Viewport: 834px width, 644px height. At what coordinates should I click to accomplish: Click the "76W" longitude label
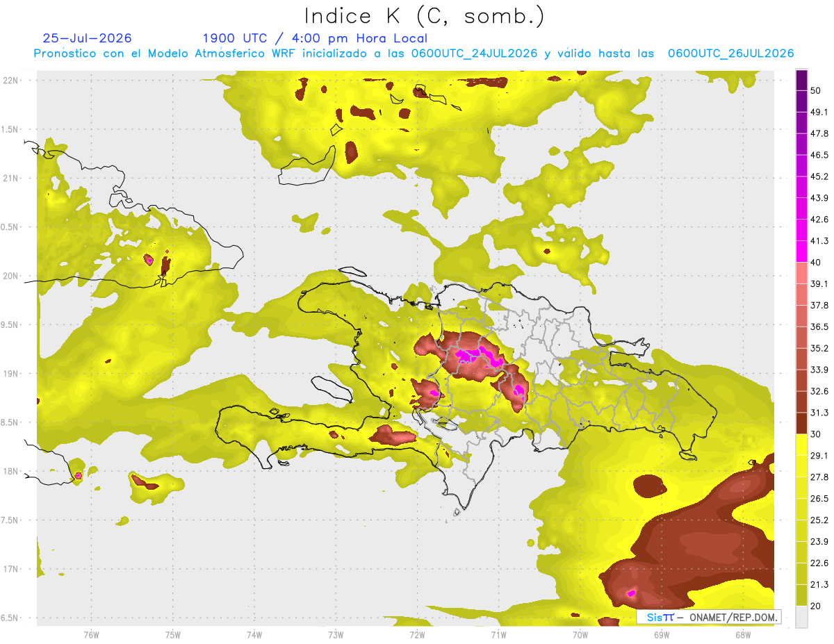tap(92, 635)
